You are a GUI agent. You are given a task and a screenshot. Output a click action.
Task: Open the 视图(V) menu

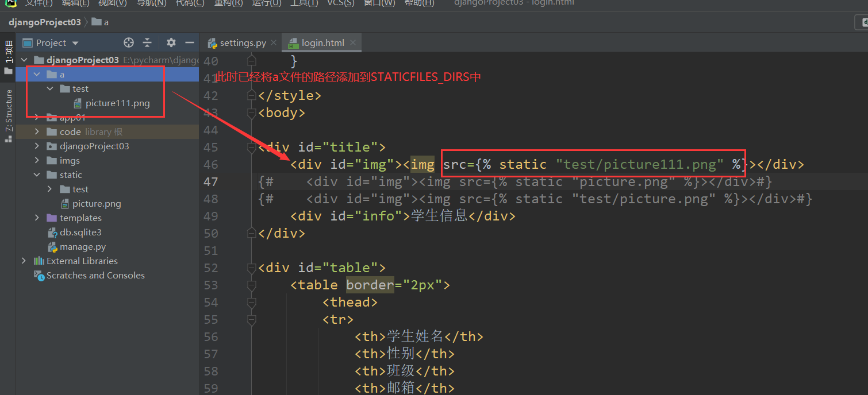point(113,3)
